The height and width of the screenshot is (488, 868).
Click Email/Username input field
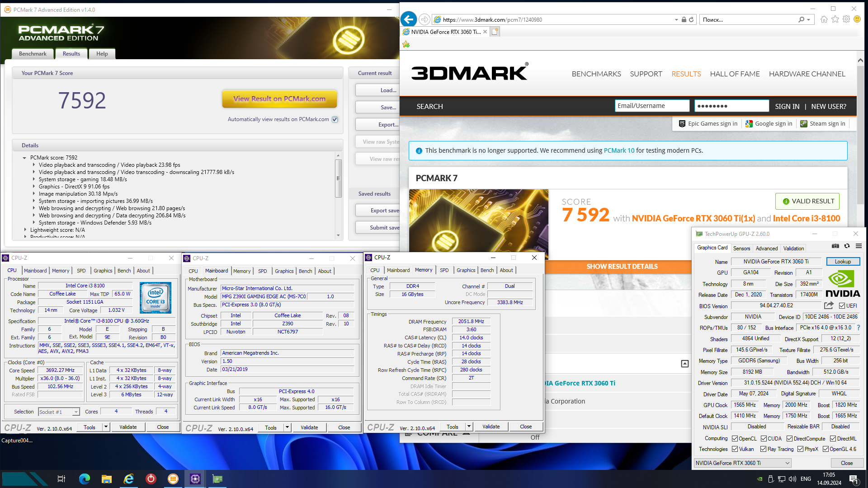click(652, 106)
